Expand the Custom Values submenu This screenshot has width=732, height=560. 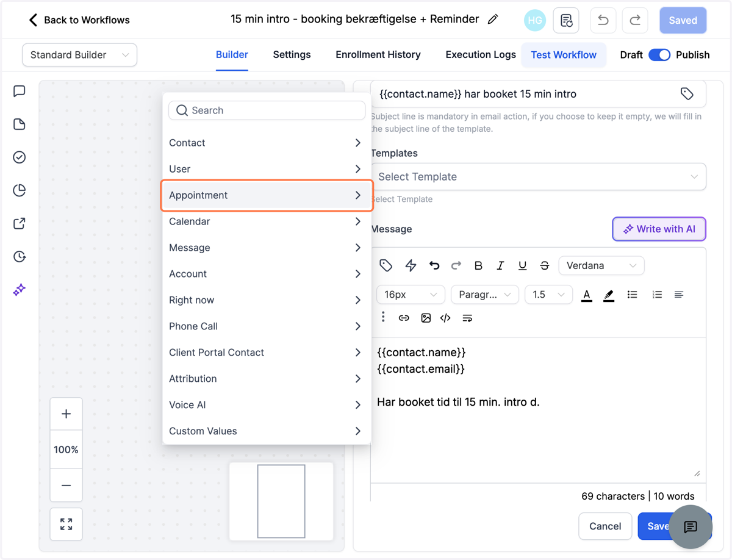click(x=267, y=431)
